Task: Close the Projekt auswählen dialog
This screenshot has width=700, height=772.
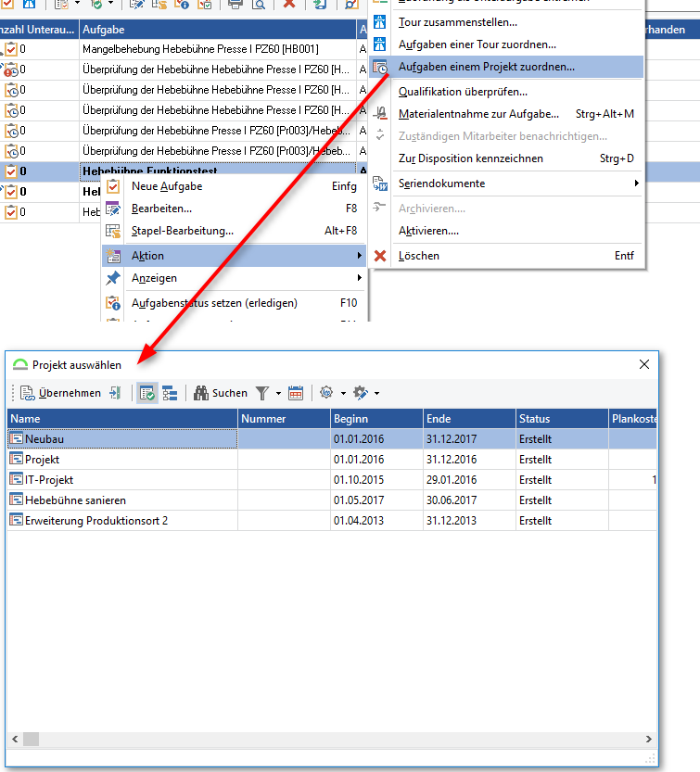Action: coord(643,364)
